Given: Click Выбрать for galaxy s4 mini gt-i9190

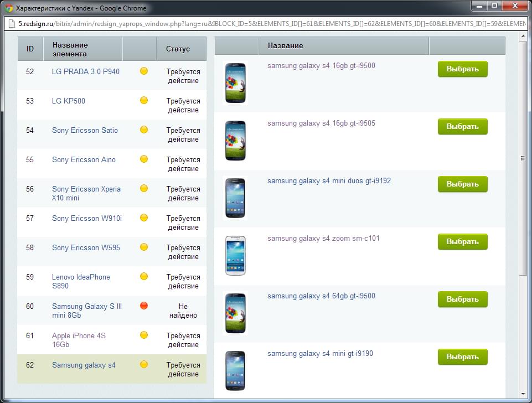Looking at the screenshot, I should (x=462, y=357).
